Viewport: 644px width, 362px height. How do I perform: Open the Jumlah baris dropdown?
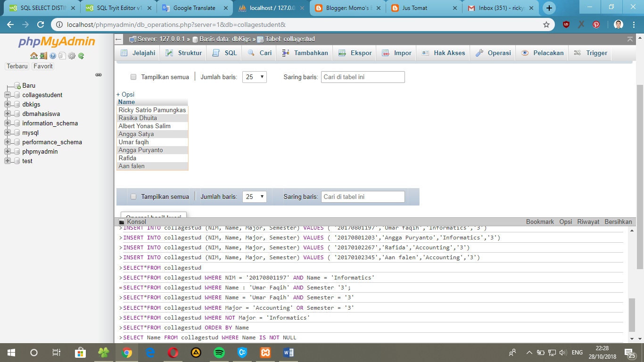pos(254,77)
